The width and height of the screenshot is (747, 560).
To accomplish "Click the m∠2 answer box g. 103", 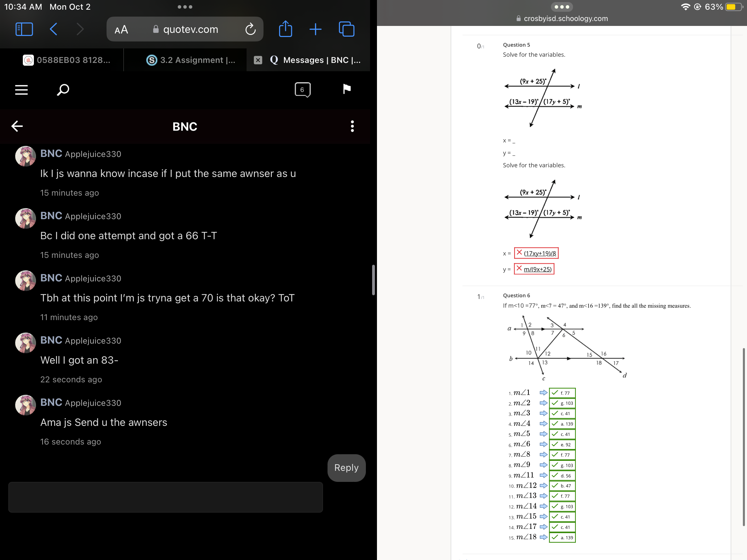I will [x=562, y=403].
